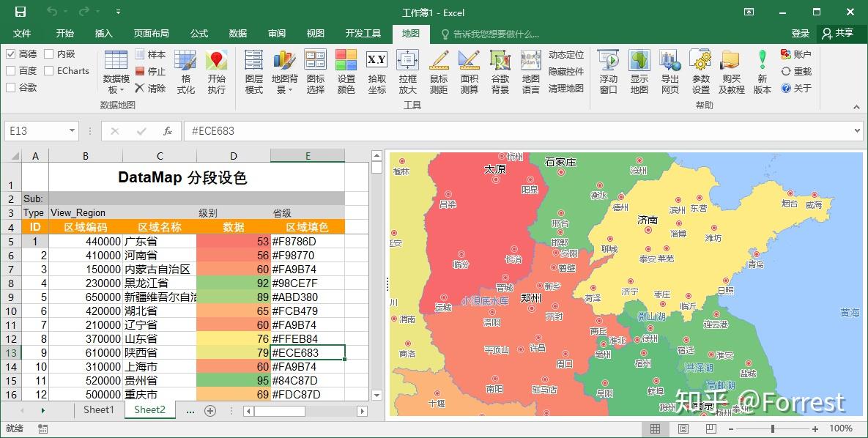Open 图层模式 layer mode tool

point(254,72)
